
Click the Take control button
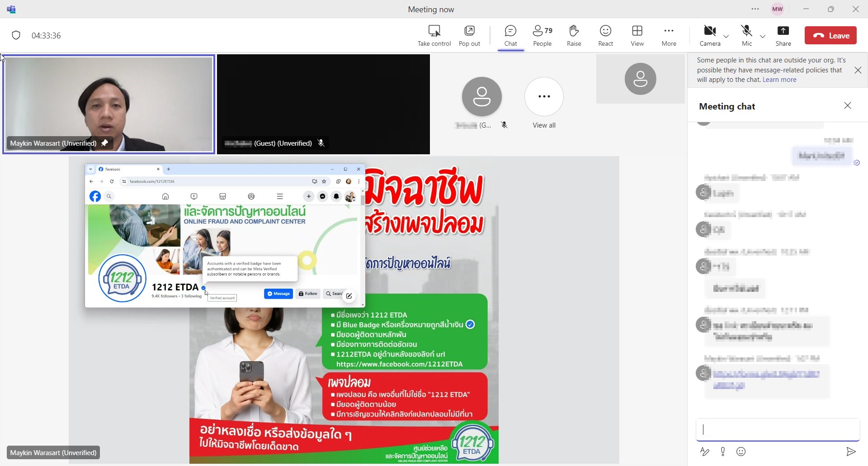click(434, 36)
